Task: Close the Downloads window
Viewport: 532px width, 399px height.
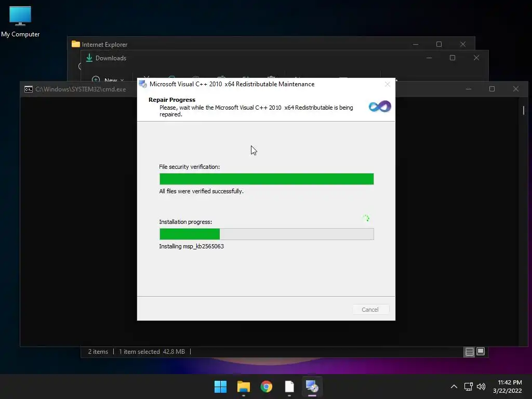Action: tap(476, 58)
